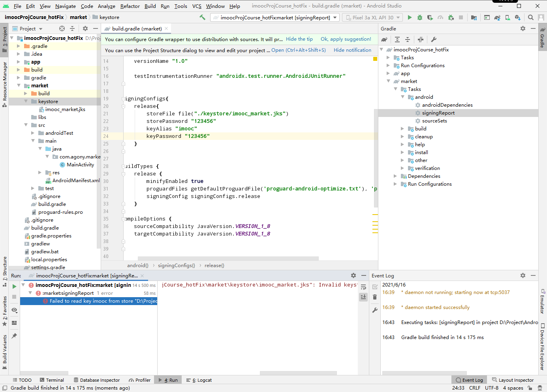Expand Dependencies in Gradle market node
Viewport: 547px width, 392px height.
coord(395,176)
